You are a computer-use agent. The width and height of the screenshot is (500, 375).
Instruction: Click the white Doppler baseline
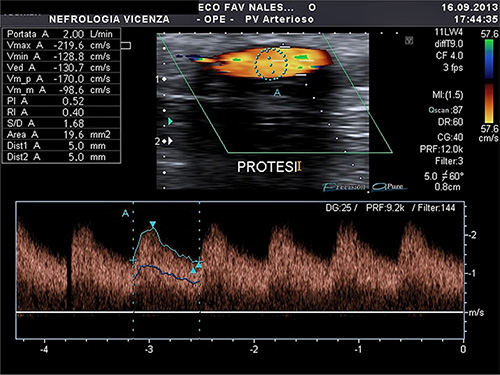point(240,312)
